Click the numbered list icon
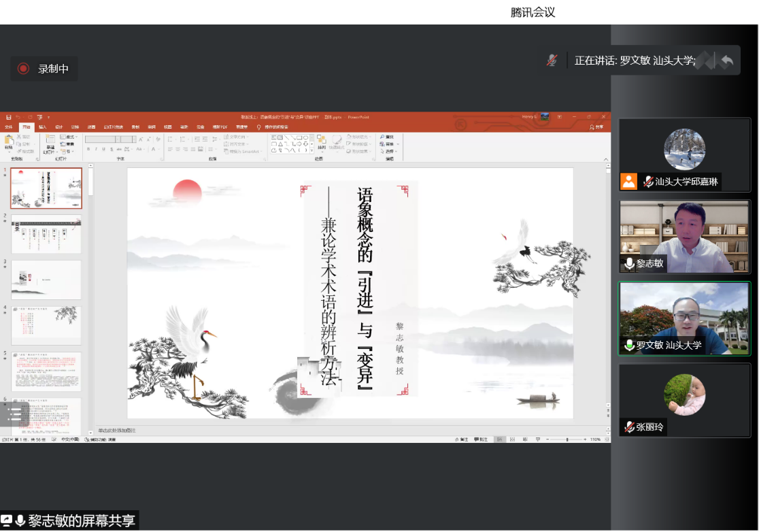The image size is (759, 532). click(182, 139)
